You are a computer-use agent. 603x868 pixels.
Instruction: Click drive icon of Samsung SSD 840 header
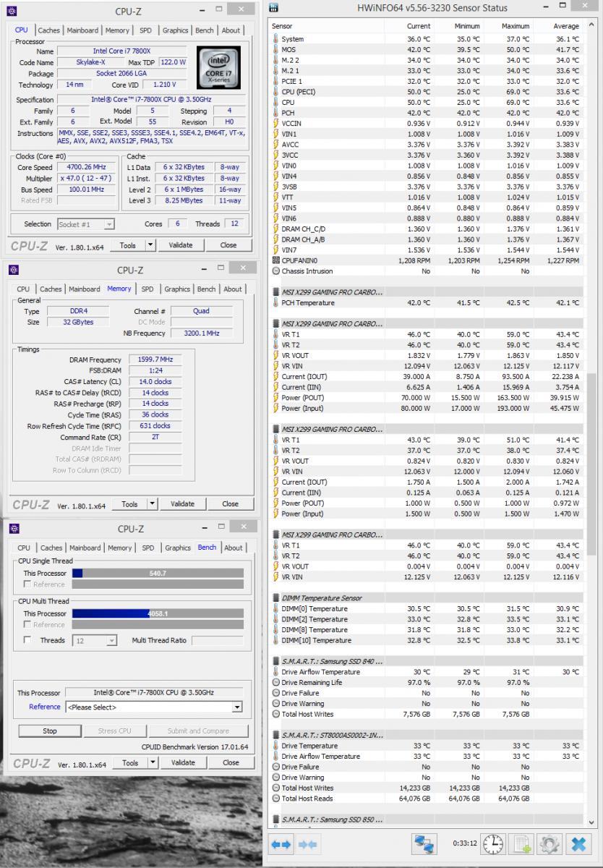pos(275,661)
